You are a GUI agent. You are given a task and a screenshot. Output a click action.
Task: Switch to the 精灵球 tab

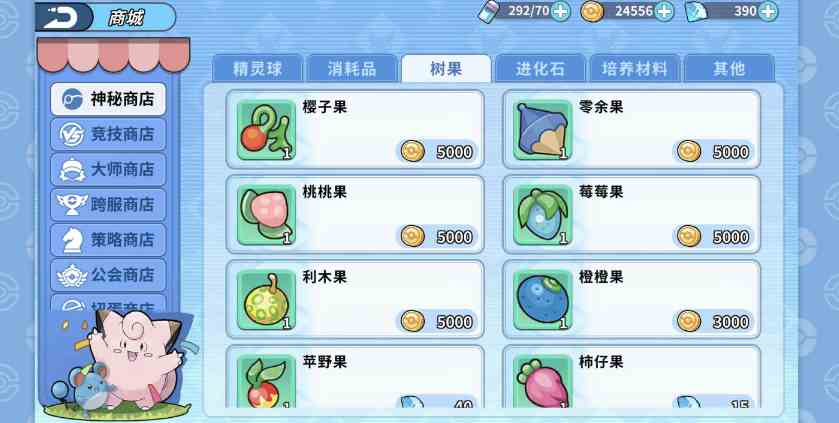pyautogui.click(x=257, y=69)
